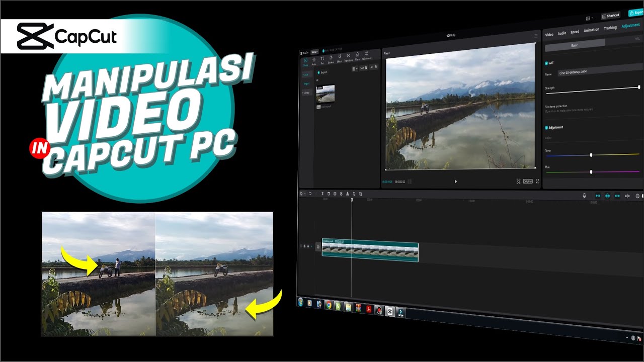Open the selection cursor tool dropdown

tap(302, 194)
